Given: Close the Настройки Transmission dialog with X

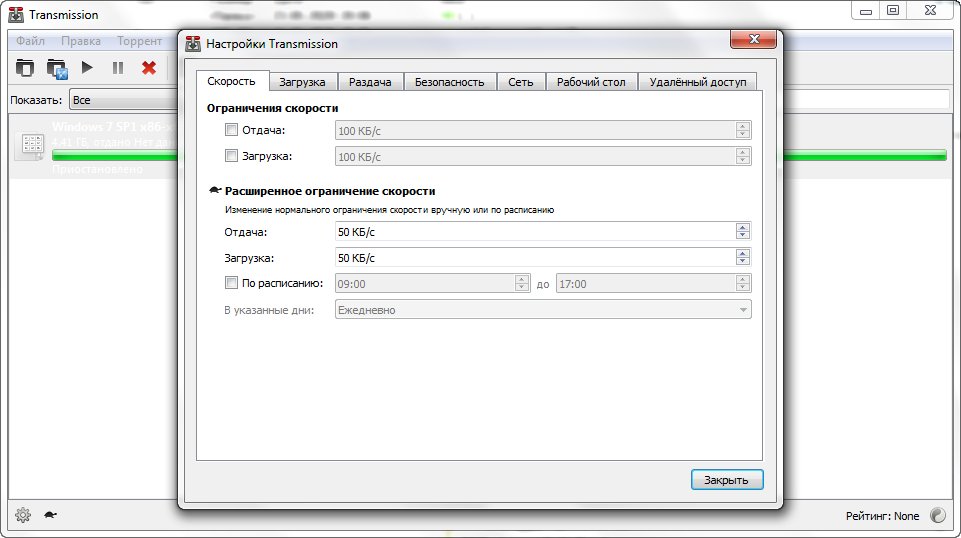Looking at the screenshot, I should [753, 39].
